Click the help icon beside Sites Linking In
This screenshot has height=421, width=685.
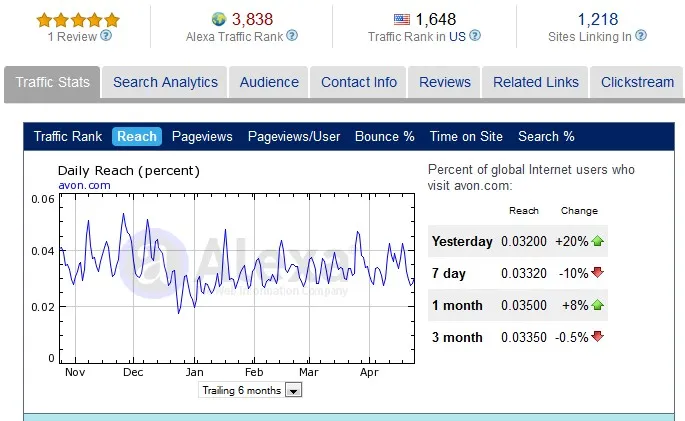click(641, 35)
